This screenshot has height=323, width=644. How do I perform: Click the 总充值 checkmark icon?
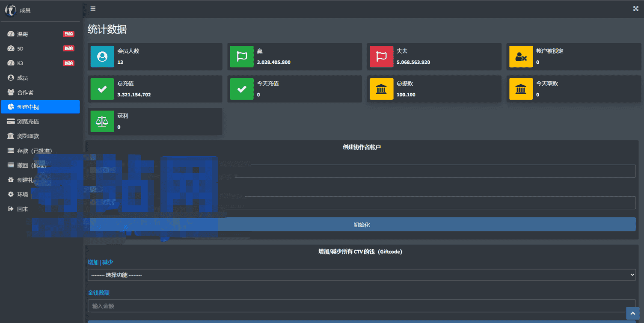coord(102,89)
